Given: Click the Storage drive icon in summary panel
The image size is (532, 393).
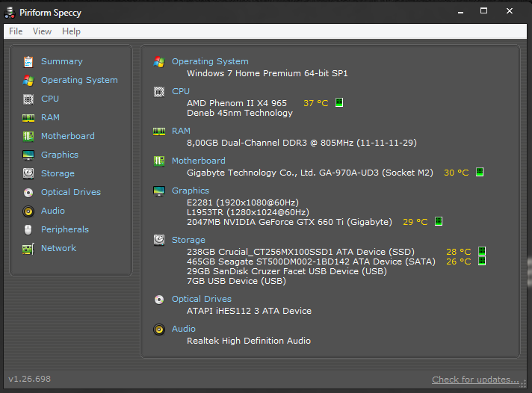Looking at the screenshot, I should pos(159,241).
